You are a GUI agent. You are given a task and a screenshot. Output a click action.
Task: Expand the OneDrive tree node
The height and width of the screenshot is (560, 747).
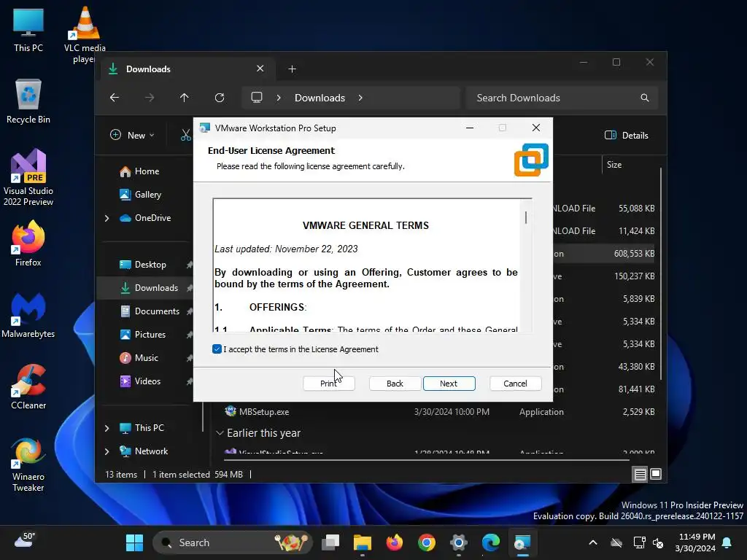pyautogui.click(x=107, y=218)
